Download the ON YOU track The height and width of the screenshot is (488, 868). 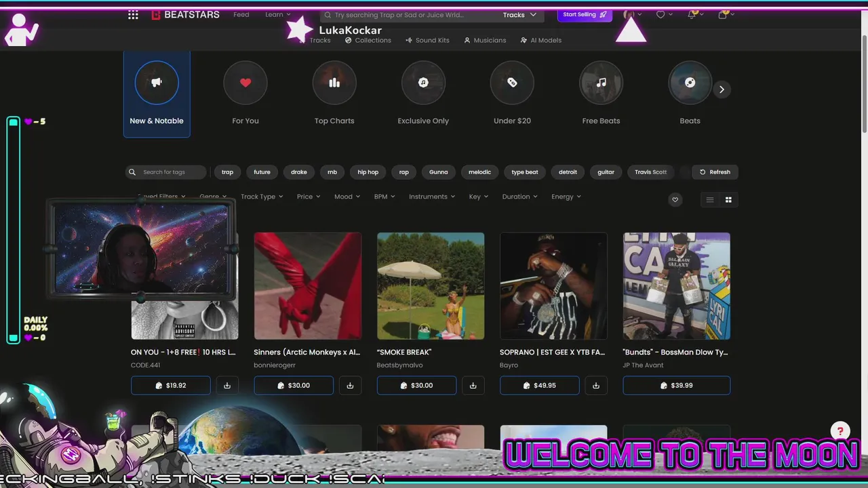(x=227, y=386)
